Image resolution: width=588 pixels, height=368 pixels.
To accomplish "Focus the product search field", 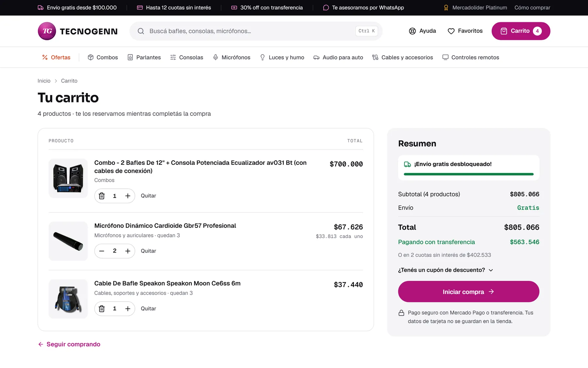I will 256,31.
